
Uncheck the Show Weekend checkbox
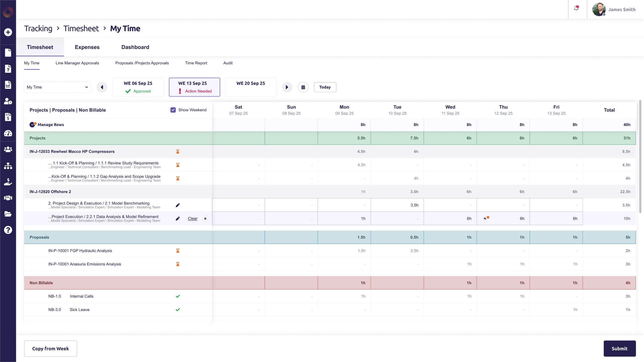(x=173, y=110)
